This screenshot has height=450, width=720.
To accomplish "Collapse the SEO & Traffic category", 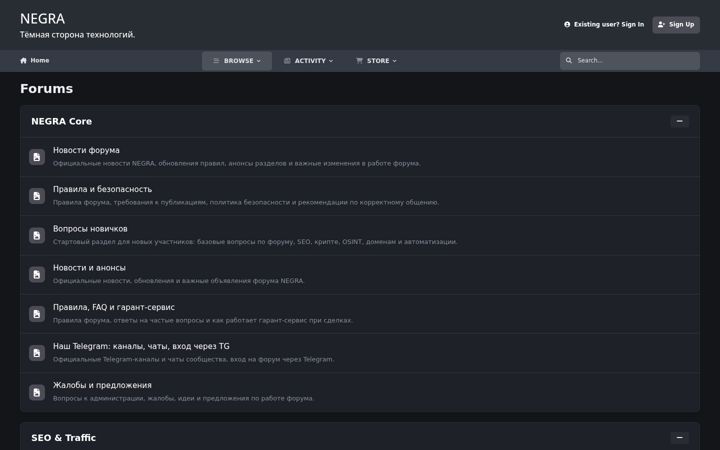I will pyautogui.click(x=680, y=438).
